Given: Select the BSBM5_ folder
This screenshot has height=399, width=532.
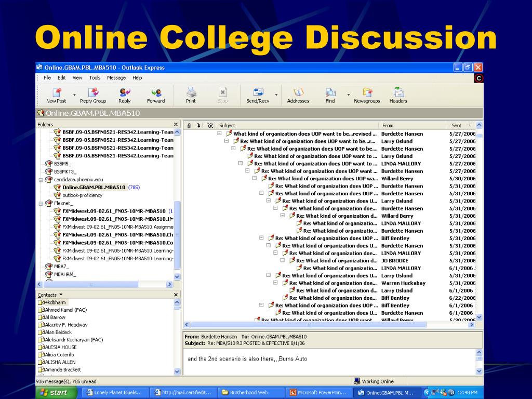Looking at the screenshot, I should click(62, 164).
